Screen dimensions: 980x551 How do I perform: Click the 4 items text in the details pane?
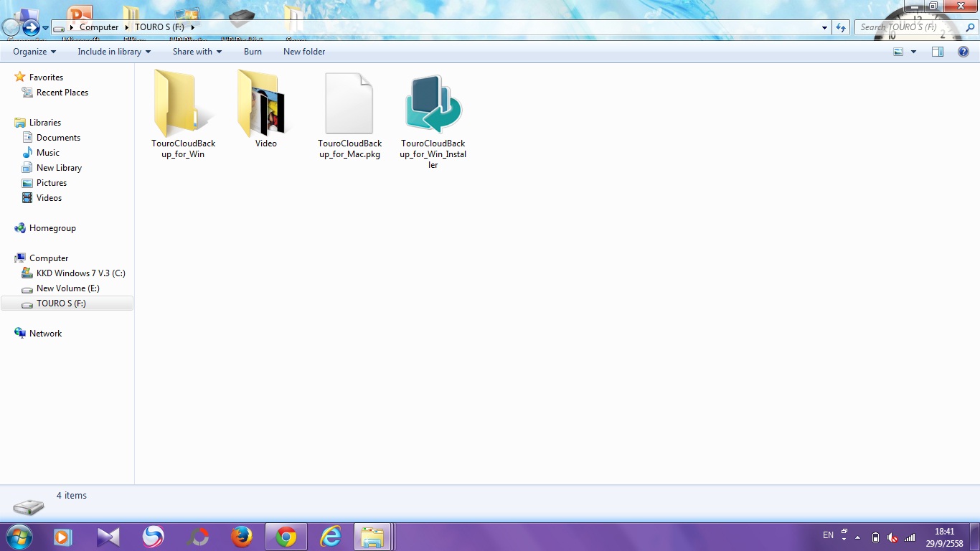[72, 496]
